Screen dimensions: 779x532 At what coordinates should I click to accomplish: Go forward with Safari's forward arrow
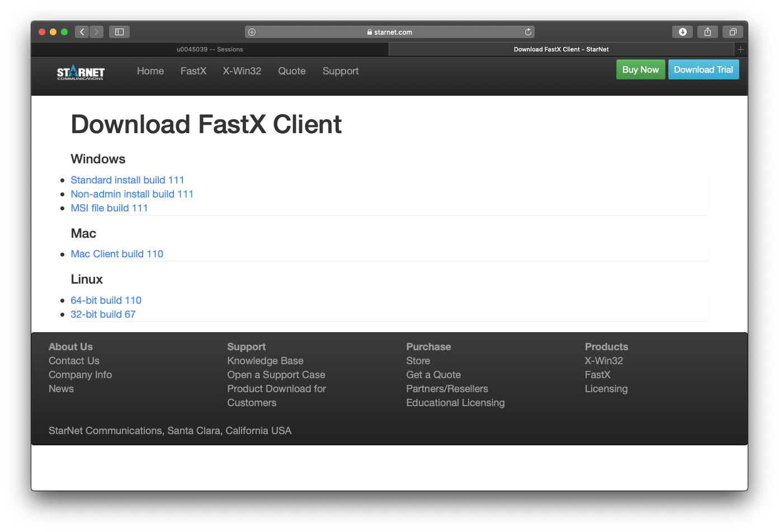click(x=97, y=32)
